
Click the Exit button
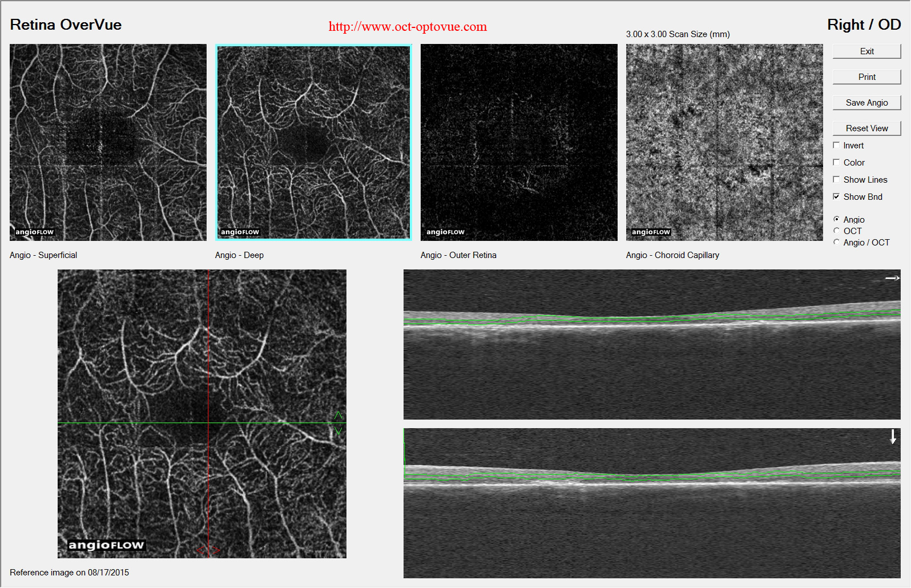click(x=866, y=51)
